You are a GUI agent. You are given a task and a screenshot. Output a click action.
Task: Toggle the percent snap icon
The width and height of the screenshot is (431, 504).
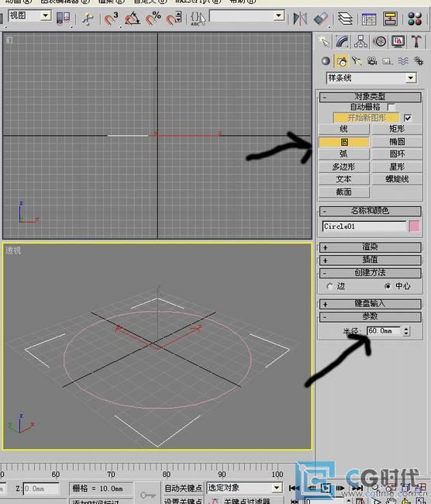pyautogui.click(x=153, y=19)
